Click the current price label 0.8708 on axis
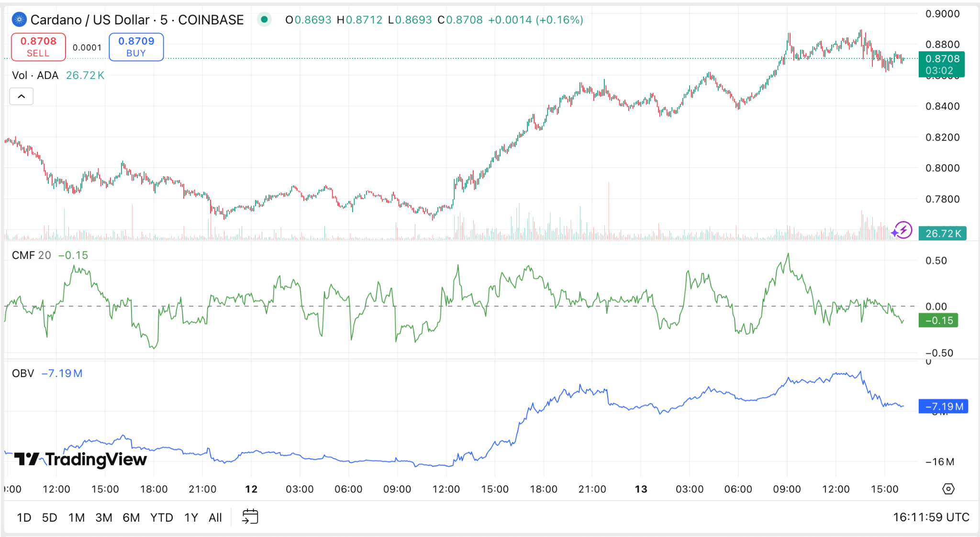This screenshot has width=980, height=537. pyautogui.click(x=942, y=64)
